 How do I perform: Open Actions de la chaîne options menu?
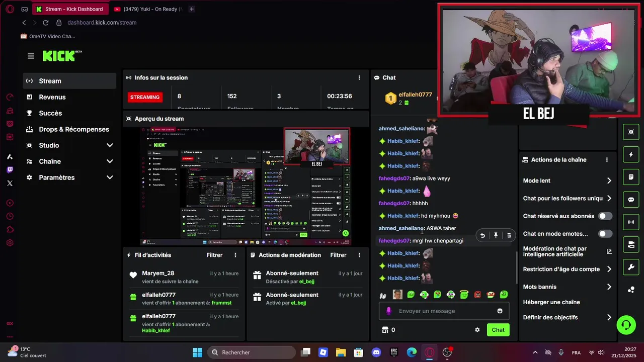[x=607, y=159]
